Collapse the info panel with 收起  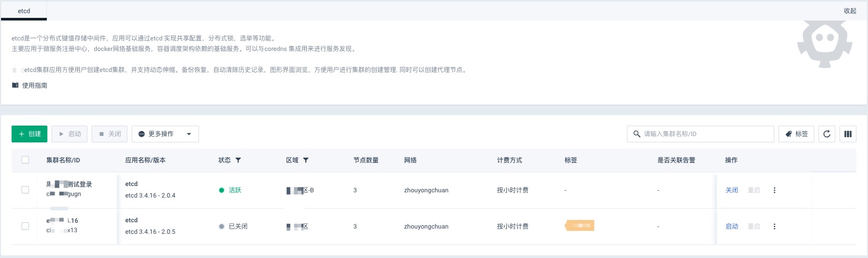pos(850,11)
